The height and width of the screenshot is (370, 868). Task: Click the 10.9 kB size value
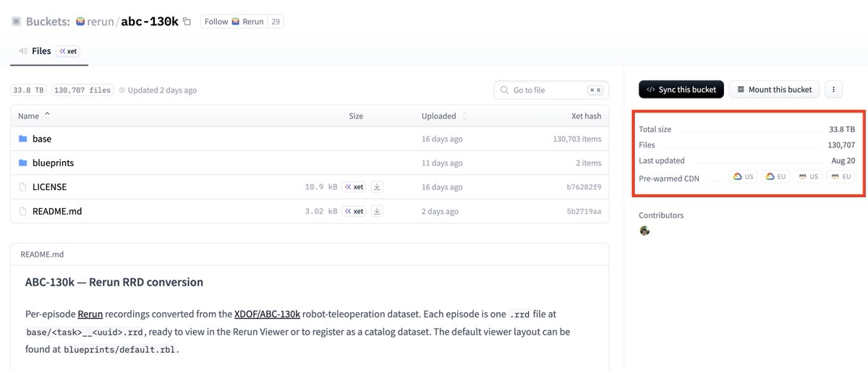[x=321, y=186]
